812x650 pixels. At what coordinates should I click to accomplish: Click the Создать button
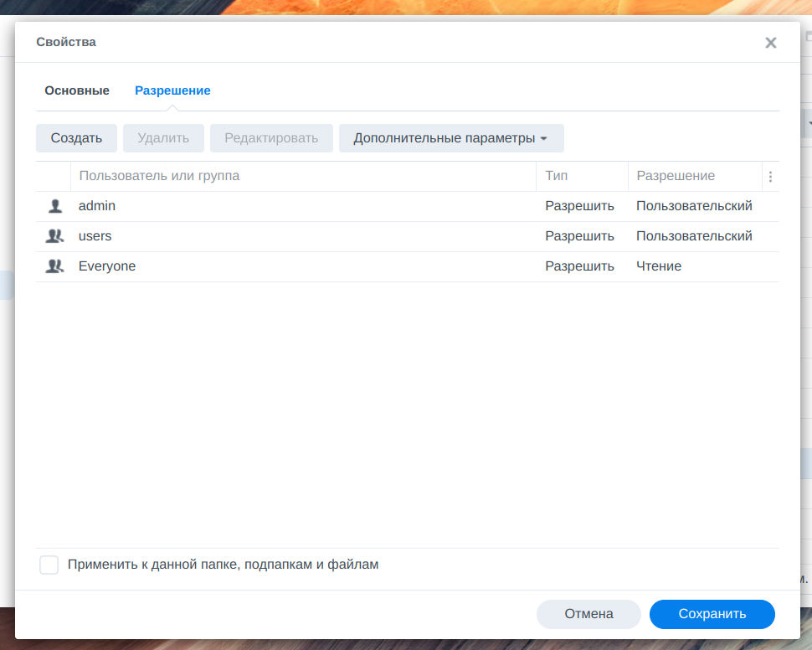click(x=76, y=137)
